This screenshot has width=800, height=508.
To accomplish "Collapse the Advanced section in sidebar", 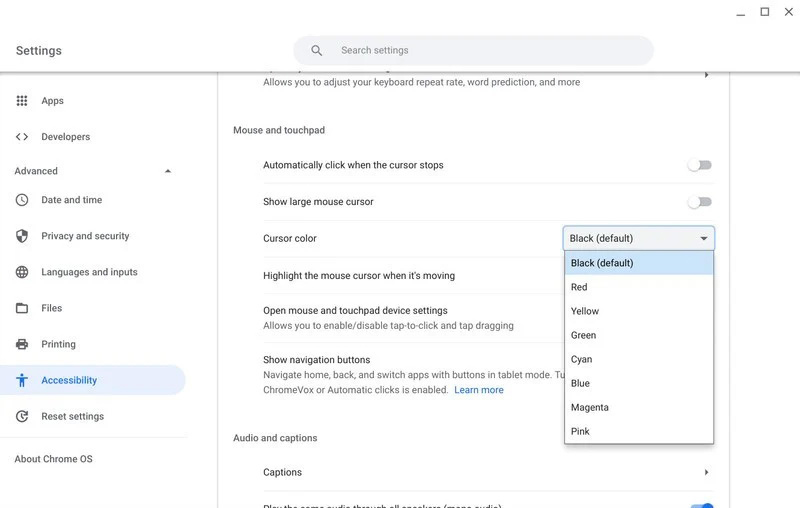I will (168, 171).
